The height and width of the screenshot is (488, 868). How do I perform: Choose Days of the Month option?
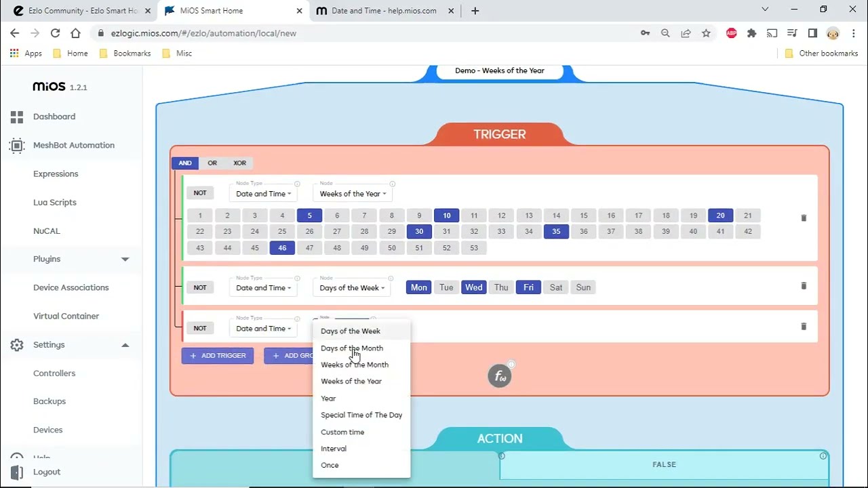[361, 348]
